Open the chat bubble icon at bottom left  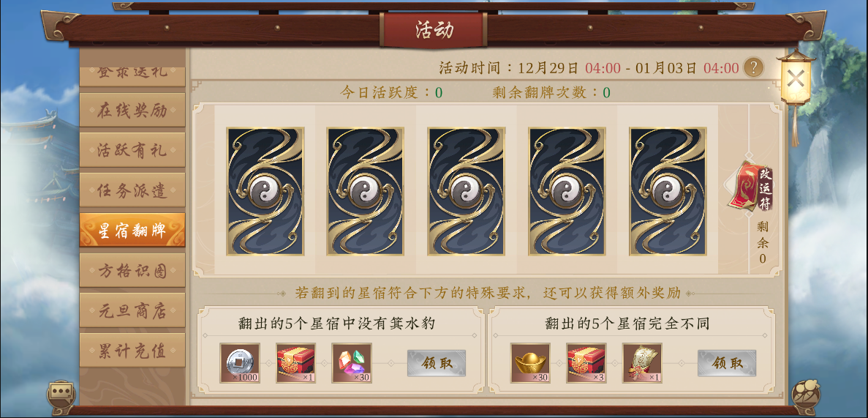[61, 392]
